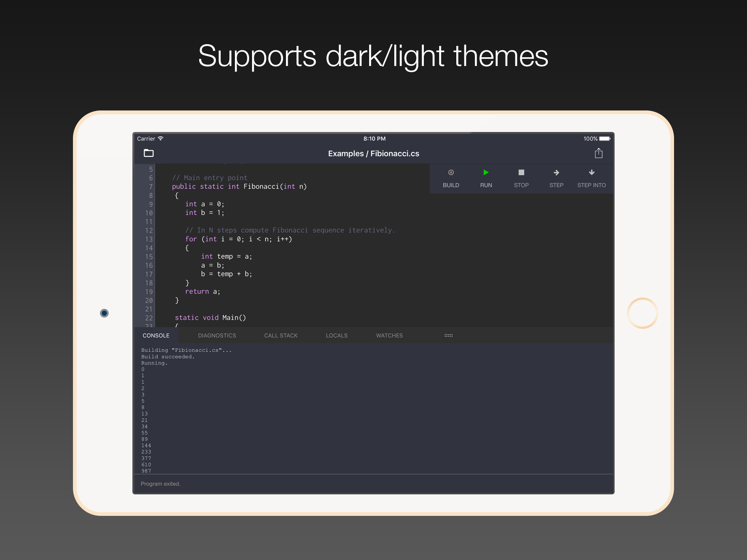Screen dimensions: 747x560
Task: Tap the keyboard grid icon beside Watches
Action: [448, 335]
